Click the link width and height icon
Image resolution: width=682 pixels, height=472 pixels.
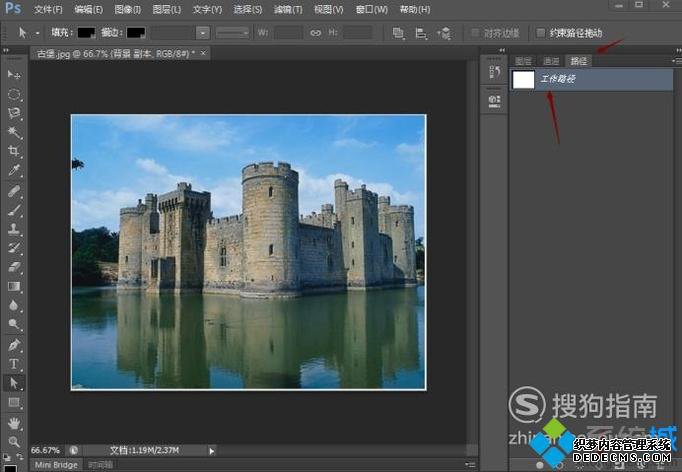click(315, 33)
